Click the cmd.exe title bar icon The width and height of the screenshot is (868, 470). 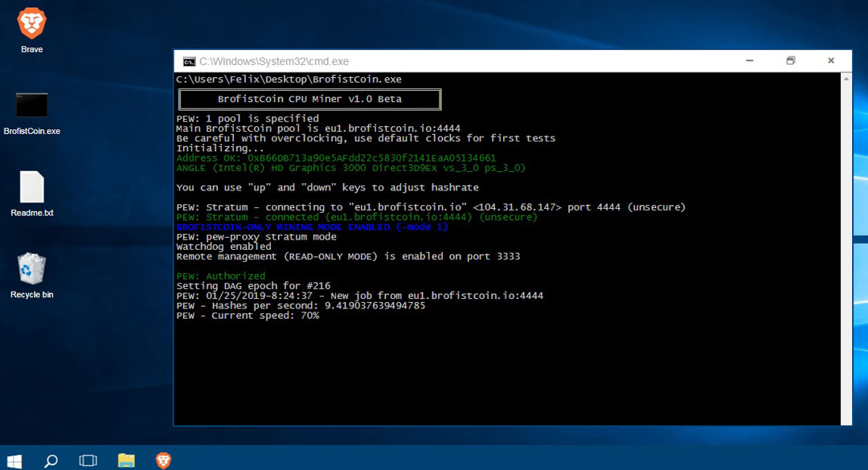tap(190, 61)
